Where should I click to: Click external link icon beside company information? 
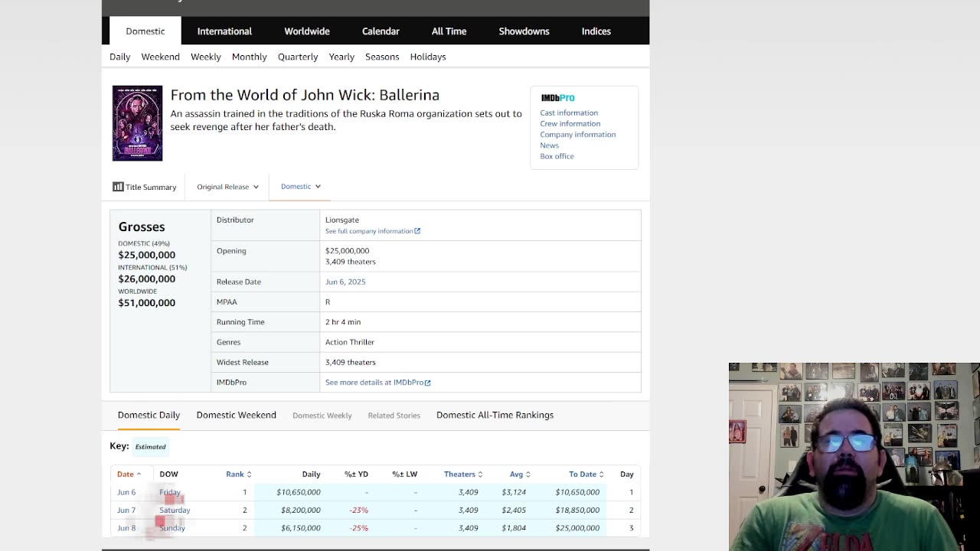point(417,231)
